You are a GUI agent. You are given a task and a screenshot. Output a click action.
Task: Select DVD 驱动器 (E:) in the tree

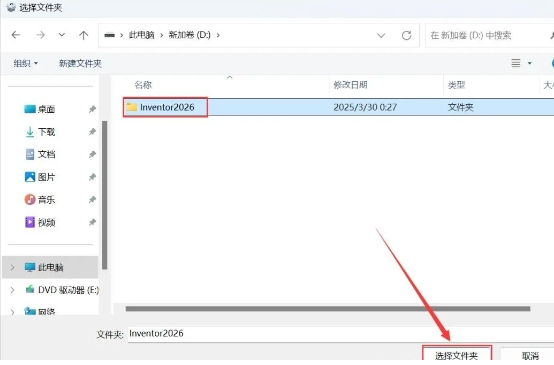pos(62,290)
